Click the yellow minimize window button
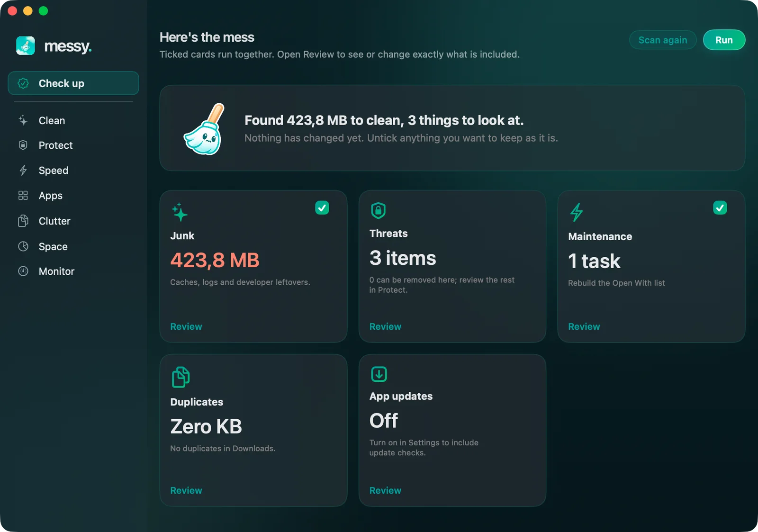758x532 pixels. [x=28, y=11]
